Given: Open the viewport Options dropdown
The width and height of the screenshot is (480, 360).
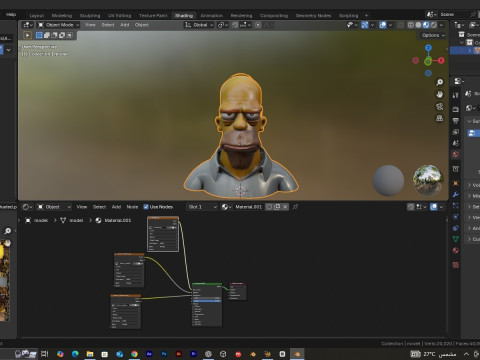Looking at the screenshot, I should [x=433, y=35].
